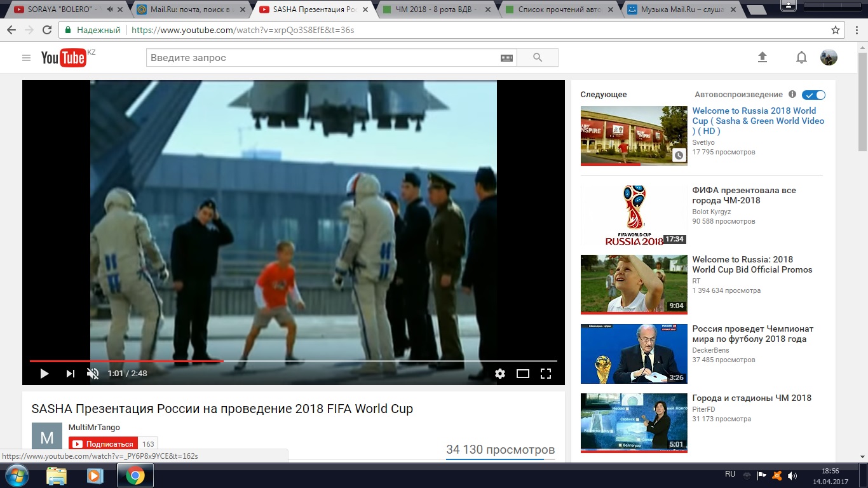Reload the current page

pos(47,30)
